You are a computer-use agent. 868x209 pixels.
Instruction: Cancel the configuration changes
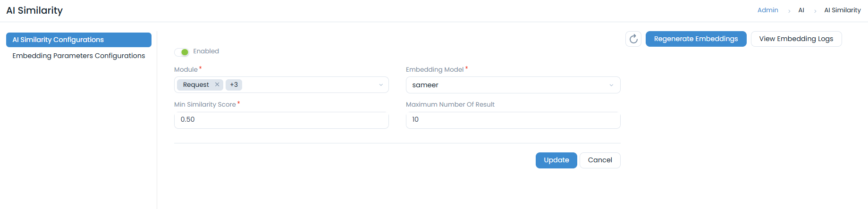600,160
